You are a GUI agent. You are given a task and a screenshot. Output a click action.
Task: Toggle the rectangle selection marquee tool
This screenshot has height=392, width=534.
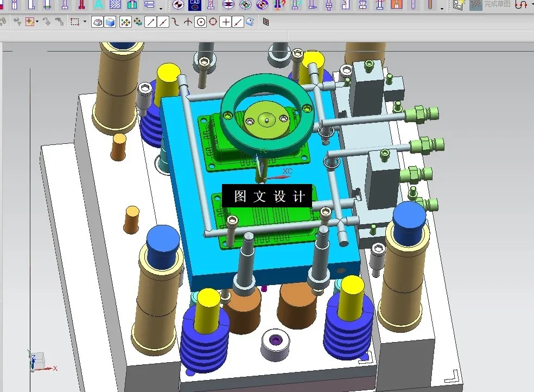click(x=74, y=22)
